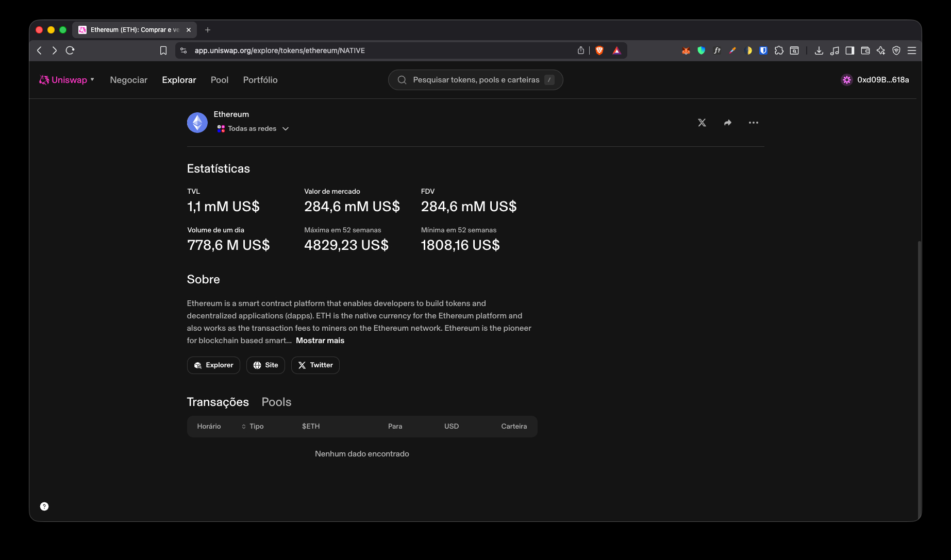Open the Twitter link button
The height and width of the screenshot is (560, 951).
pos(315,365)
